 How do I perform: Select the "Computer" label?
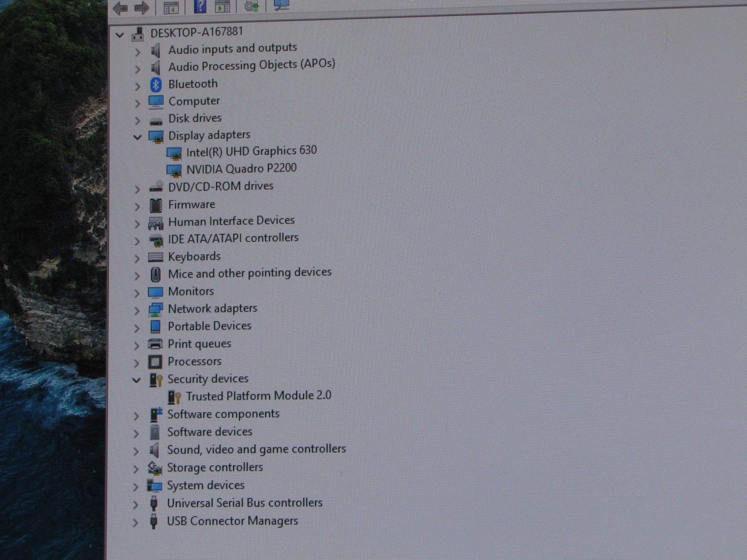194,101
